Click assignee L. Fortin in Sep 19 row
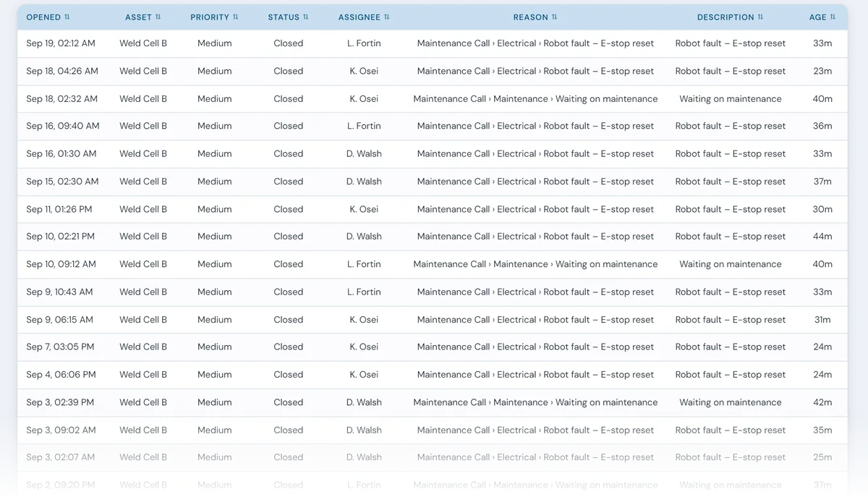Image resolution: width=868 pixels, height=497 pixels. pyautogui.click(x=364, y=43)
